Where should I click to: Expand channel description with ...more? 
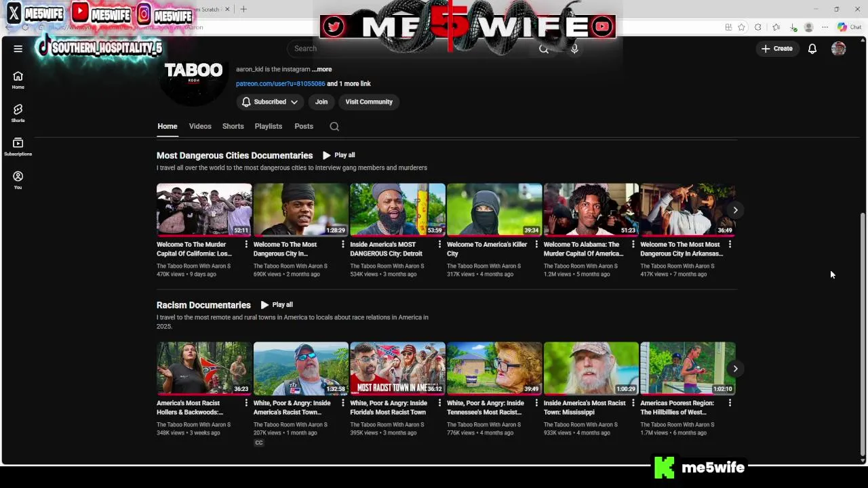pos(322,69)
